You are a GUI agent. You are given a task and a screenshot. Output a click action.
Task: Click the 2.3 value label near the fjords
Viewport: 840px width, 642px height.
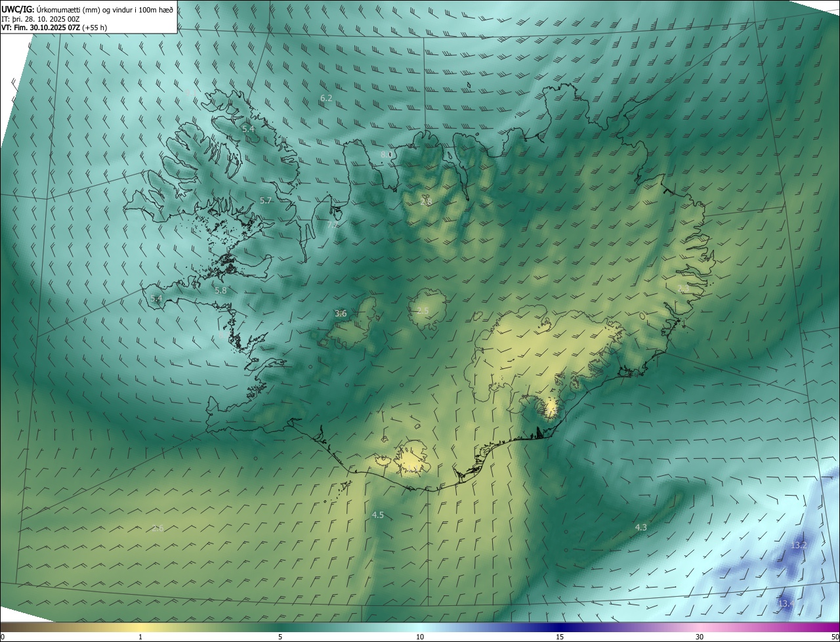pos(683,289)
